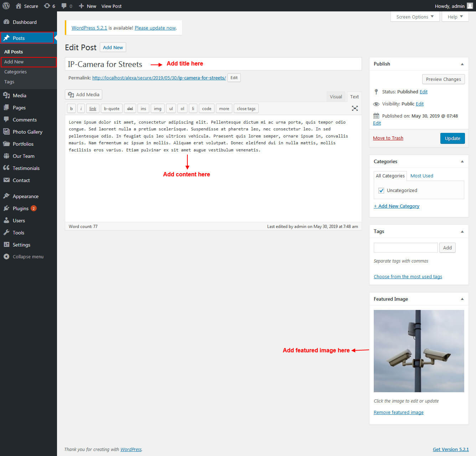Click Add New Category link

[397, 206]
